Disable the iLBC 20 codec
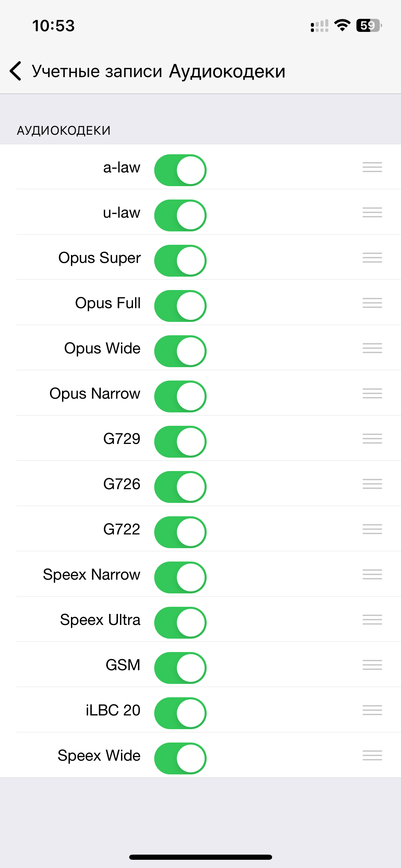The height and width of the screenshot is (868, 401). pyautogui.click(x=180, y=713)
